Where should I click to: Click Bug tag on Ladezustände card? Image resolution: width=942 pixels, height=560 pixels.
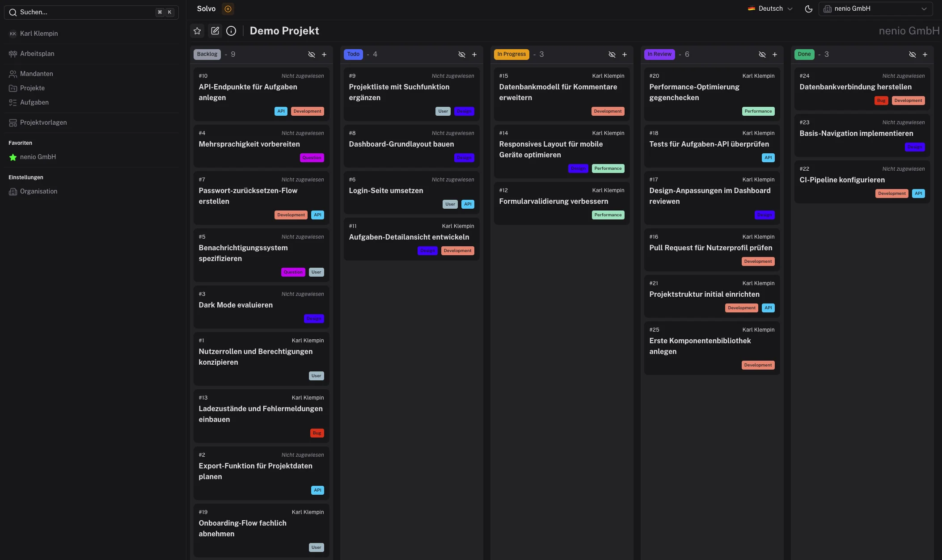[x=317, y=433]
